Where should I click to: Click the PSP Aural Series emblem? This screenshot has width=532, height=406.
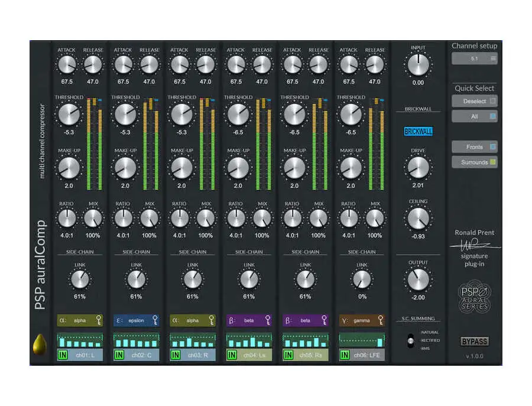(x=475, y=297)
